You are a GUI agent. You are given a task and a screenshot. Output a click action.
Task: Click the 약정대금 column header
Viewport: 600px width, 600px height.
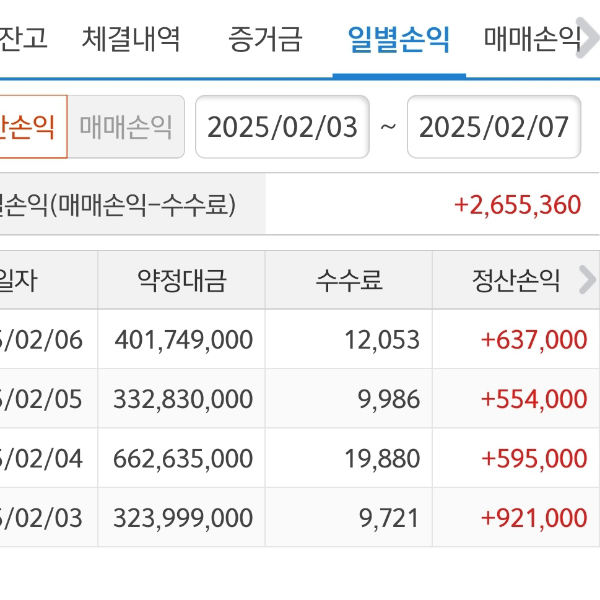click(x=181, y=281)
